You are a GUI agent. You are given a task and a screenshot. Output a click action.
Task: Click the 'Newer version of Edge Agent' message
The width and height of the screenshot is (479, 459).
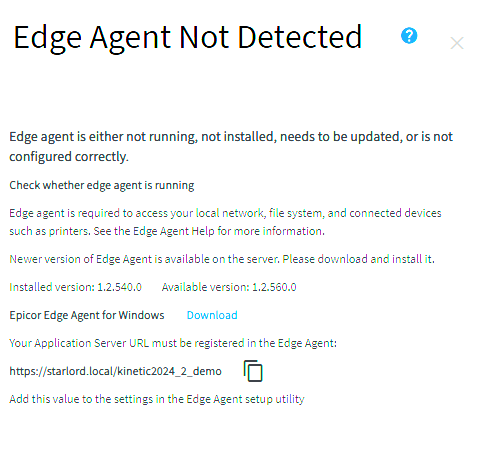pyautogui.click(x=222, y=259)
